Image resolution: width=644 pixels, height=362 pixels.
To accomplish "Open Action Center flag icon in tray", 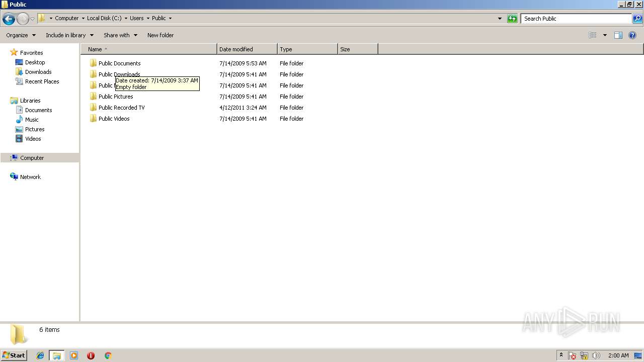I will [573, 355].
